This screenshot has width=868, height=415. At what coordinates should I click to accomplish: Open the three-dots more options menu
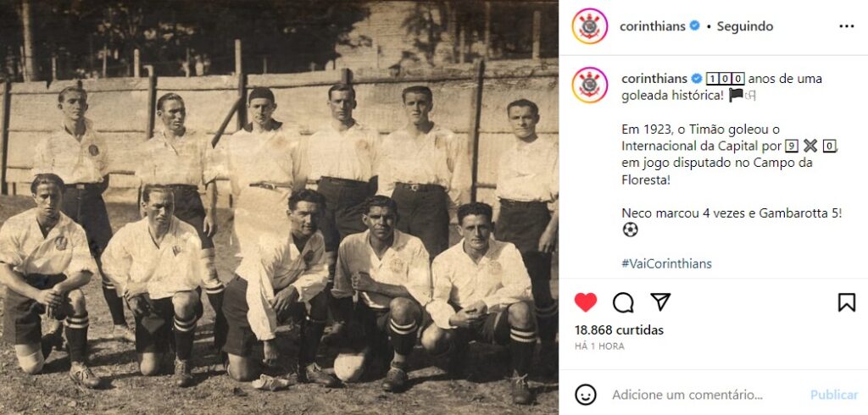(847, 26)
